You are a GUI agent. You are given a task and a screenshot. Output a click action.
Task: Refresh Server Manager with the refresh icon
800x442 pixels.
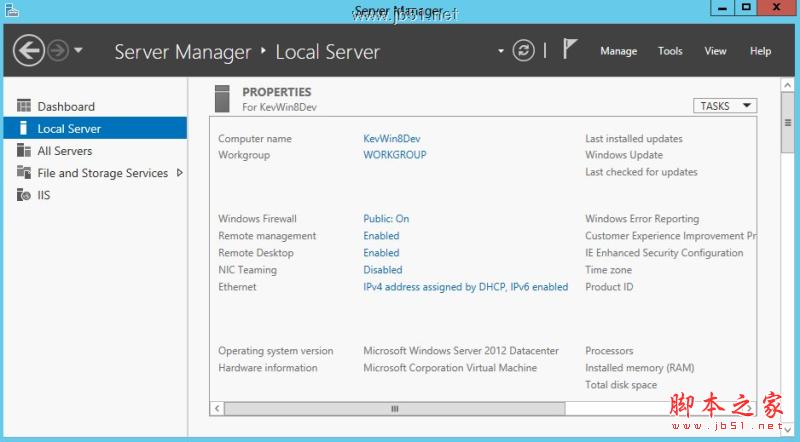point(523,50)
